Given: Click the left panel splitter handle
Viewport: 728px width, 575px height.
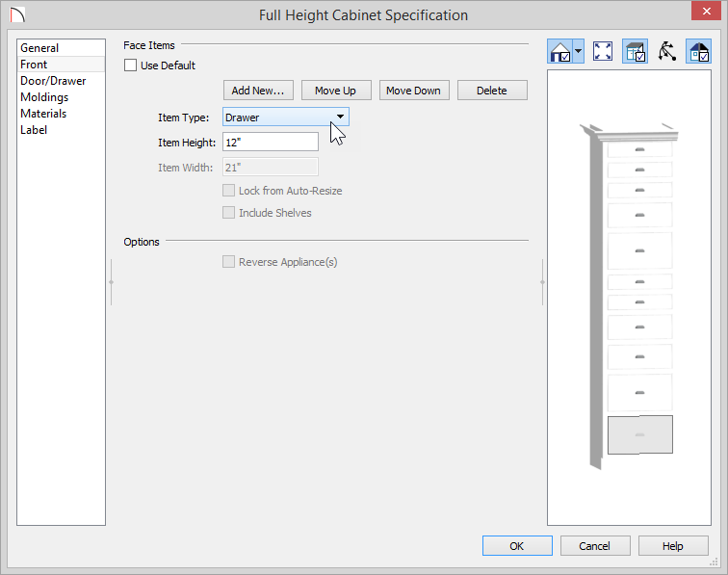Looking at the screenshot, I should tap(111, 282).
